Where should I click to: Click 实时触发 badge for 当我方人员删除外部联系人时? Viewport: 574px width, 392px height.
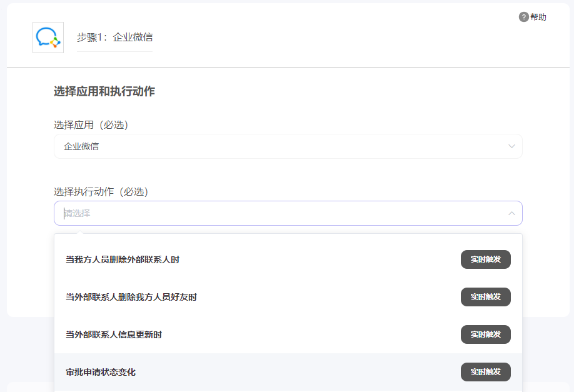pos(485,259)
